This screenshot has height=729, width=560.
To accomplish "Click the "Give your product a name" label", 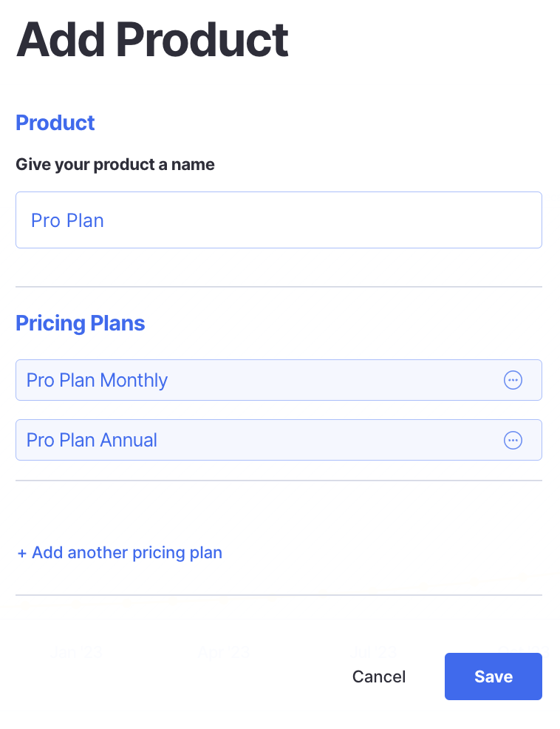I will [x=115, y=164].
